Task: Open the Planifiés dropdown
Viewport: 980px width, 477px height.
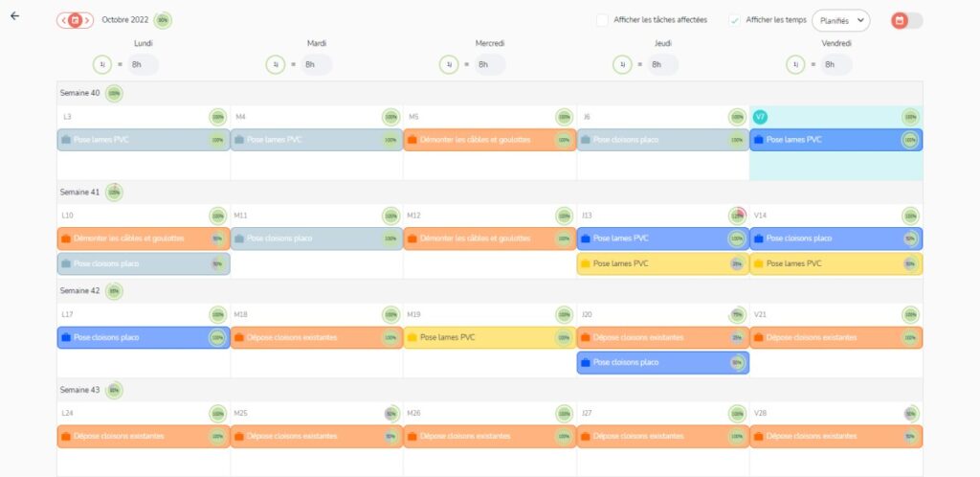Action: [x=840, y=20]
